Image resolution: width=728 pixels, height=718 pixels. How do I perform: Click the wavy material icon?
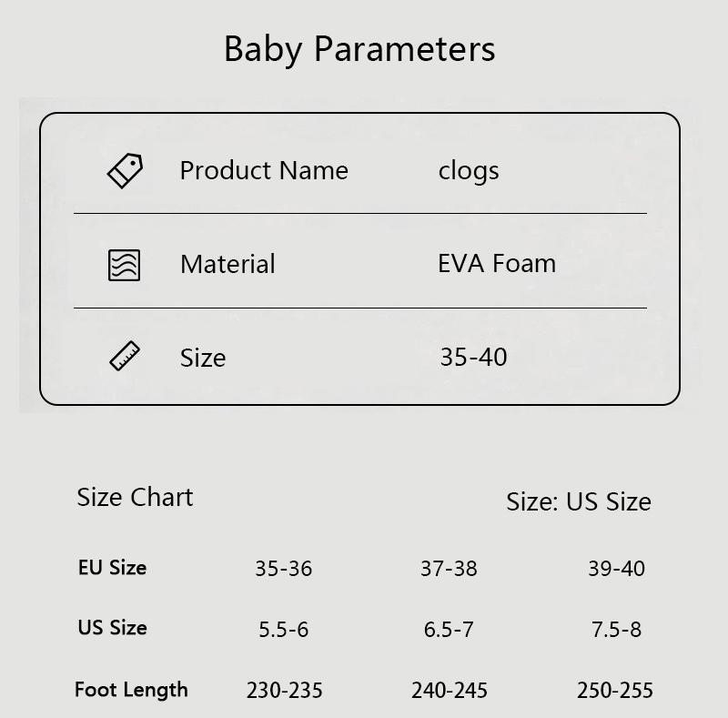click(125, 265)
